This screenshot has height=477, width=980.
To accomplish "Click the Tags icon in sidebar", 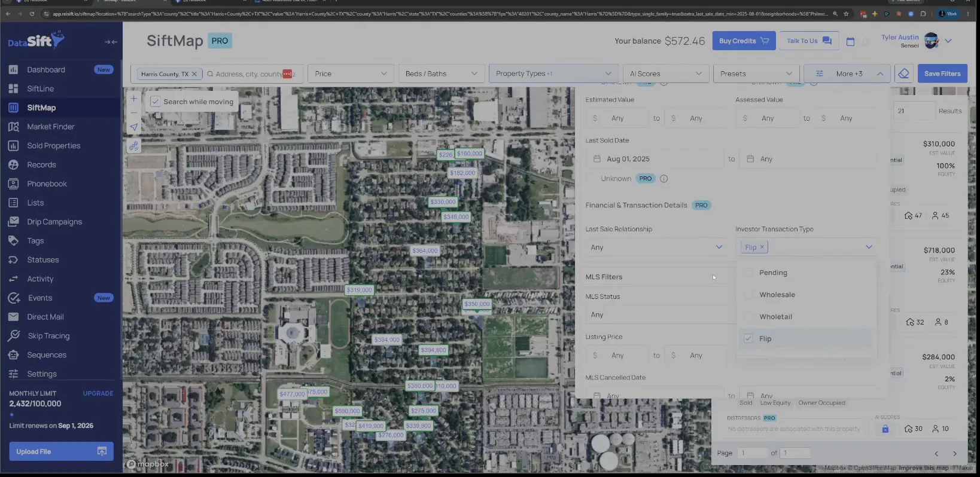I will click(x=13, y=241).
